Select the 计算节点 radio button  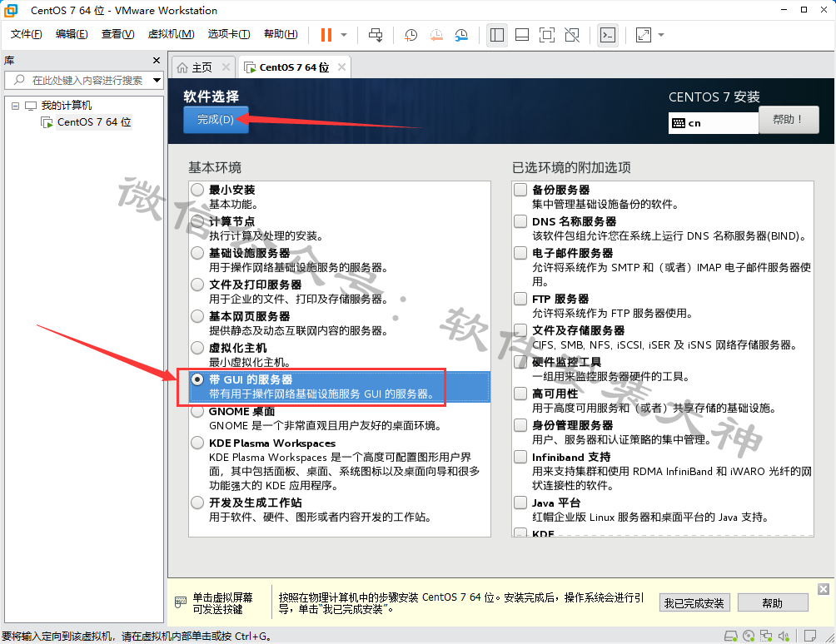click(197, 221)
